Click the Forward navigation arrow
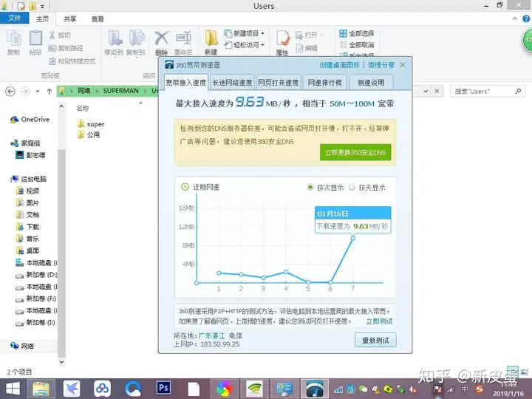The image size is (532, 399). coord(25,92)
